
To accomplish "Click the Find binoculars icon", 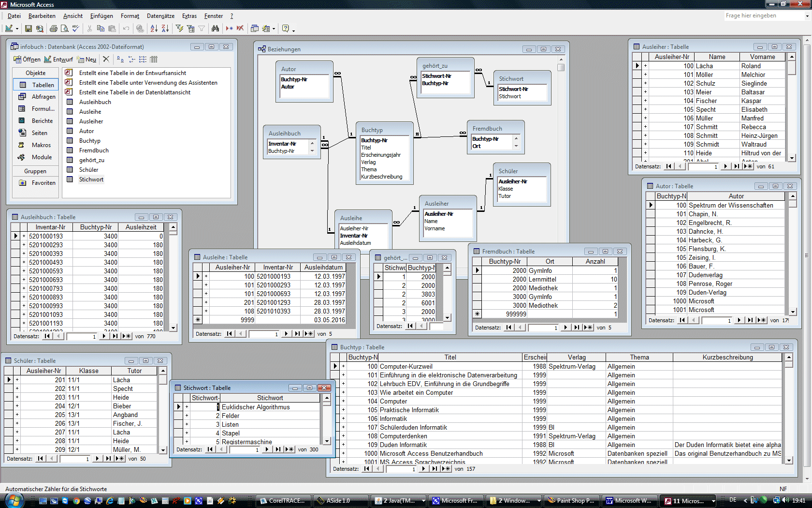I will pos(215,29).
